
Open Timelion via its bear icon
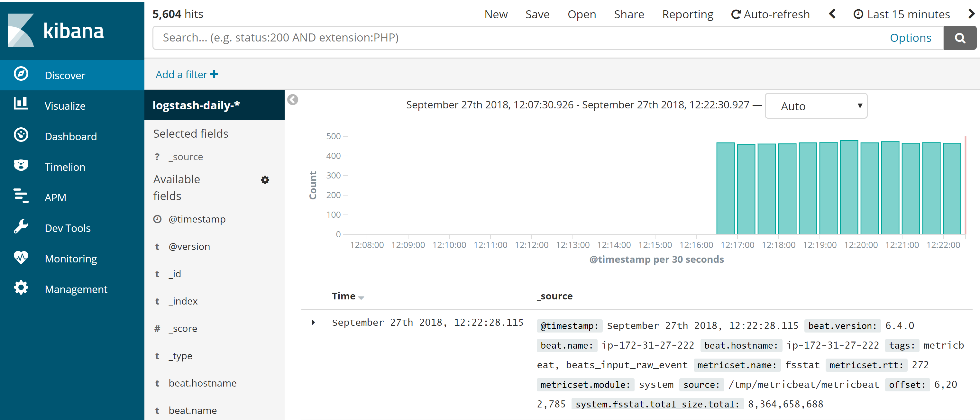tap(21, 165)
